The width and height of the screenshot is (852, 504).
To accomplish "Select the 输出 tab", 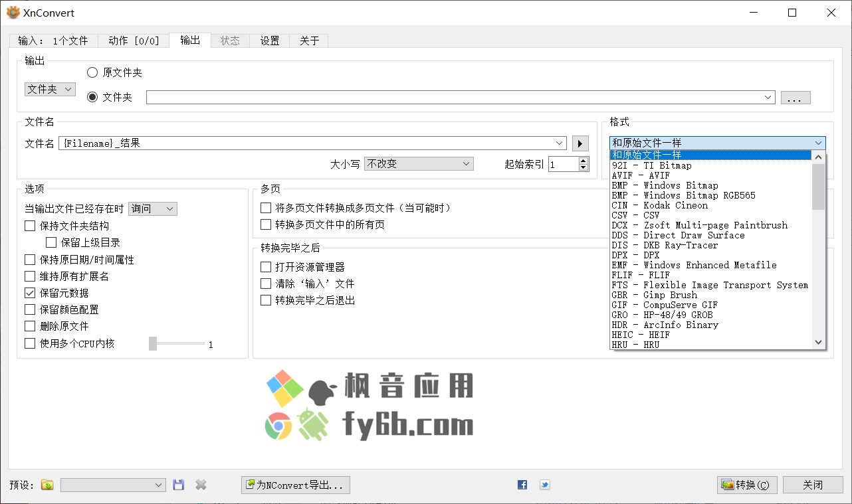I will pyautogui.click(x=190, y=40).
